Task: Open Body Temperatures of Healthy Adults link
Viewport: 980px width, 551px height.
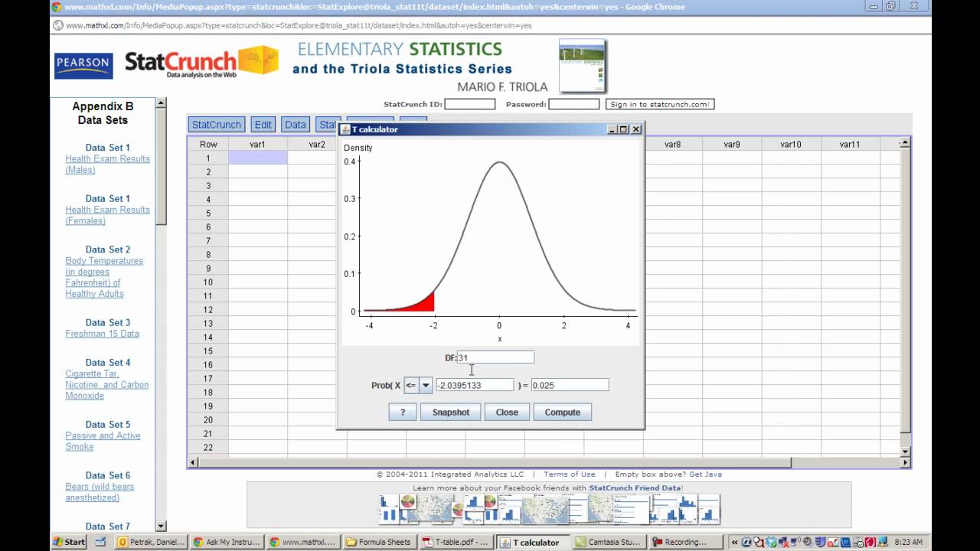Action: click(x=104, y=277)
